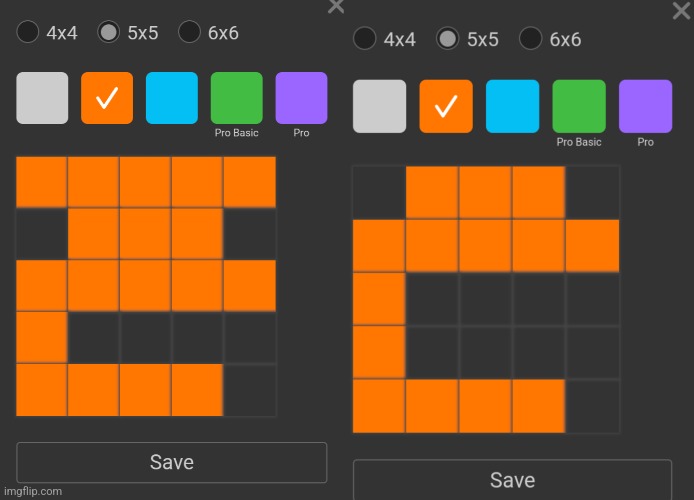Click the checked orange swatch in right panel
694x500 pixels.
pos(446,106)
